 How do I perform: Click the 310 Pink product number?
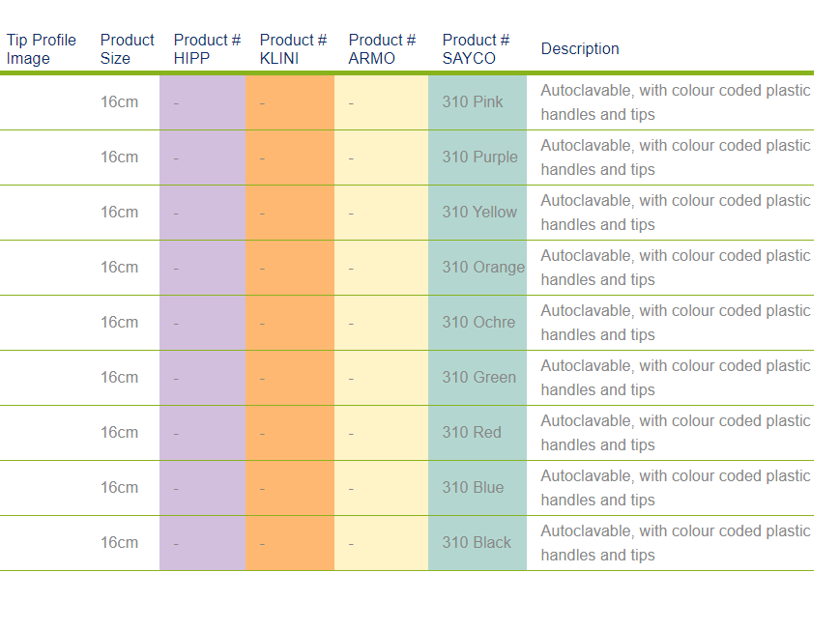[473, 102]
